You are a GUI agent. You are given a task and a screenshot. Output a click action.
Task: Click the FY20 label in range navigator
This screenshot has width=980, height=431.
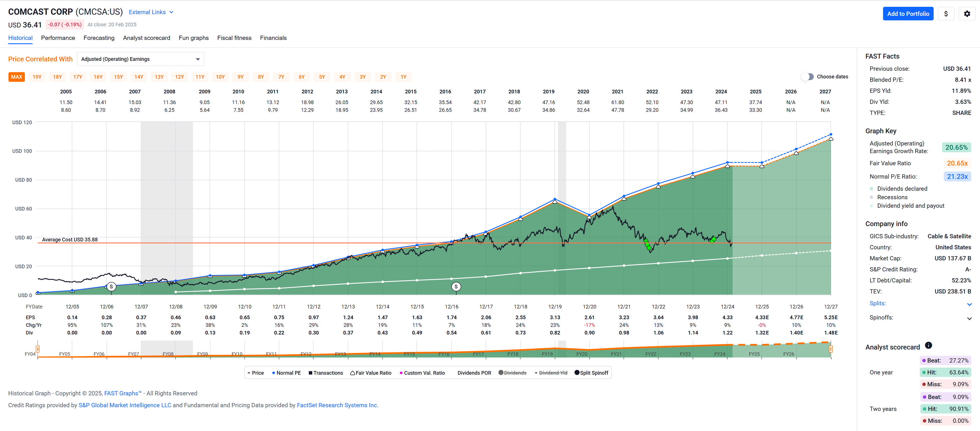582,354
